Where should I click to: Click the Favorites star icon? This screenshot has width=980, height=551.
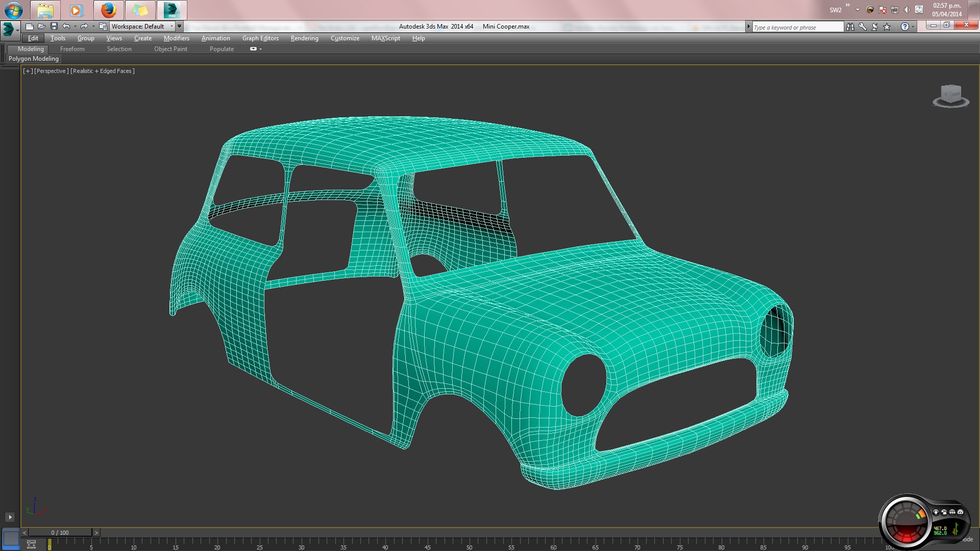887,27
